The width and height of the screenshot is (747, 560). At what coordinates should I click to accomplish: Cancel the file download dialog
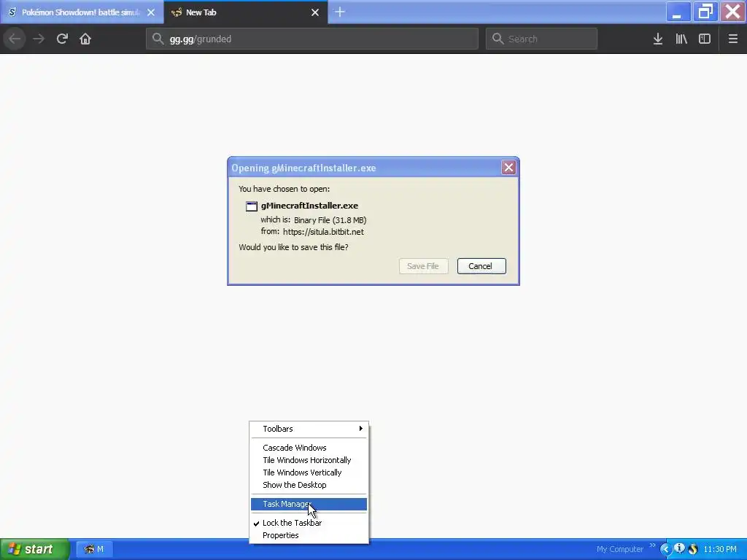click(481, 266)
